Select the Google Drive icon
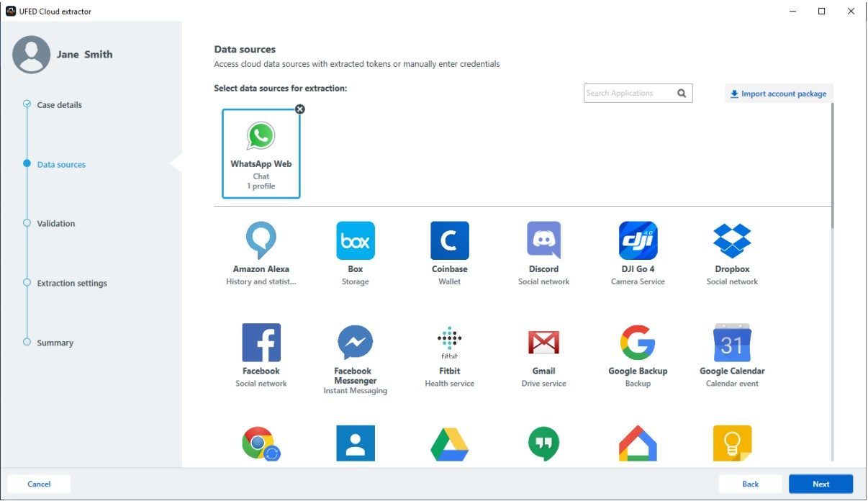The width and height of the screenshot is (868, 501). [450, 444]
